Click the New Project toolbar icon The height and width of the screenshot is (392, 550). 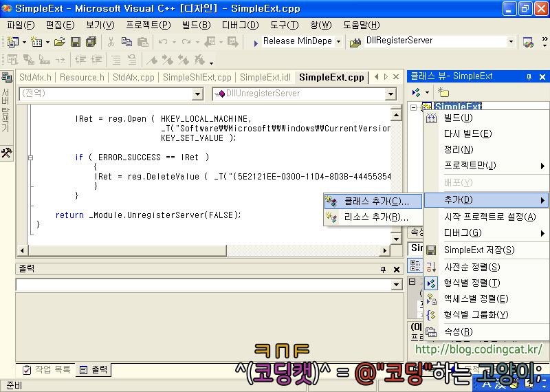pyautogui.click(x=12, y=42)
